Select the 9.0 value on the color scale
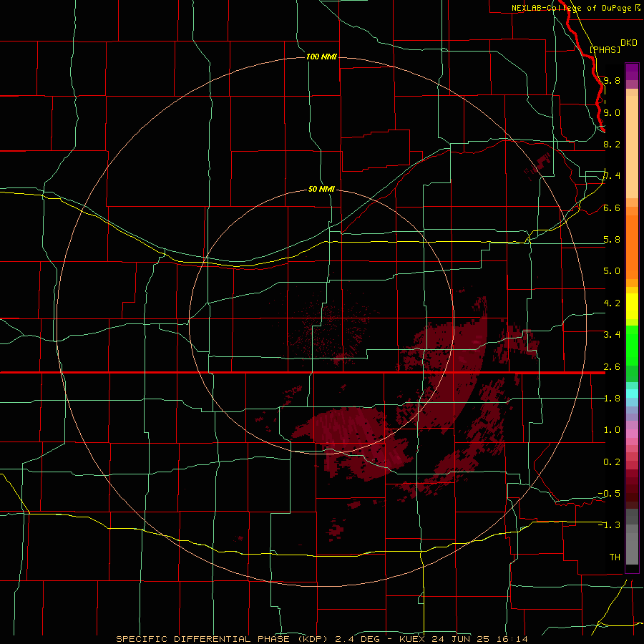This screenshot has width=644, height=644. [x=612, y=113]
